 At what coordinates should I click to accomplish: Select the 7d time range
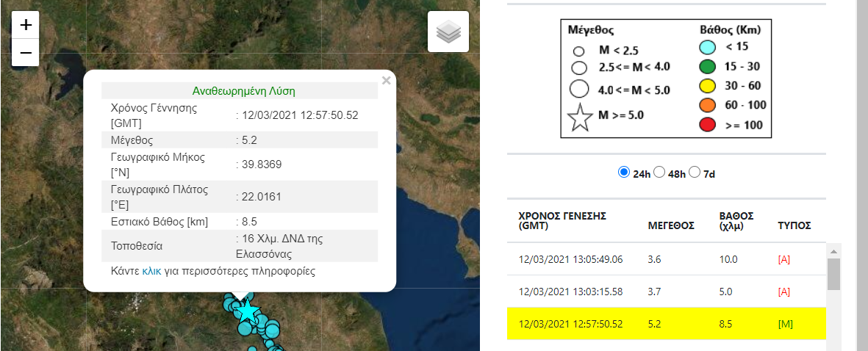click(x=695, y=172)
